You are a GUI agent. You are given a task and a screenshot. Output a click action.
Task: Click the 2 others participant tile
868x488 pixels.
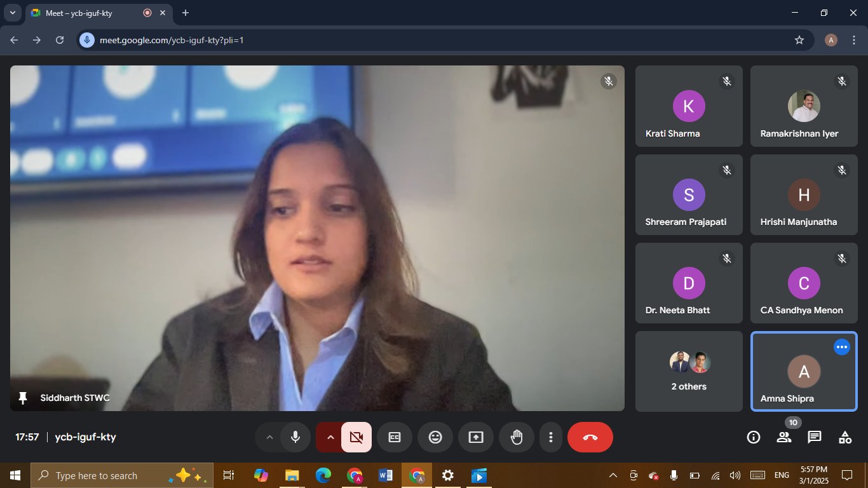(689, 372)
